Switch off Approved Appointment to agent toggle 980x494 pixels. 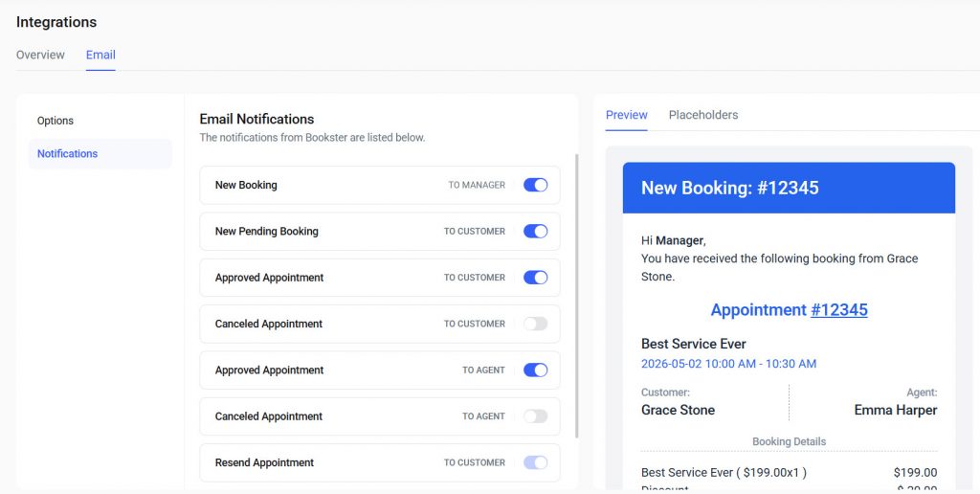click(535, 370)
